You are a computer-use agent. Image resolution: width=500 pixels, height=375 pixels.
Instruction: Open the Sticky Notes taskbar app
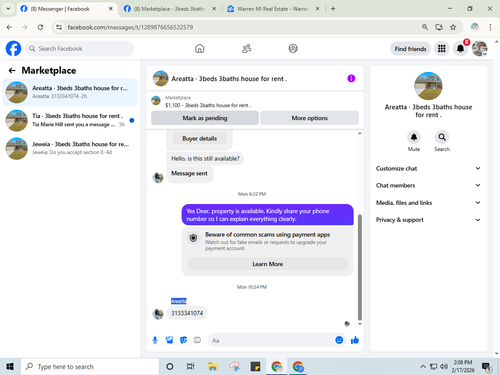(255, 367)
